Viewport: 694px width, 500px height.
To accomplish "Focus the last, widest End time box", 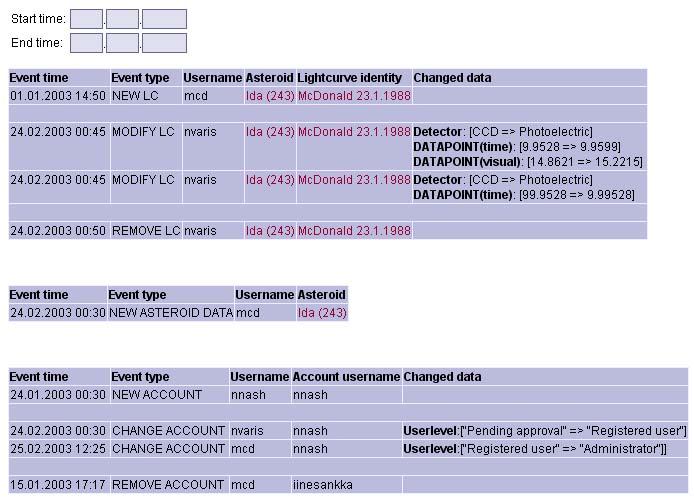I will click(x=164, y=43).
